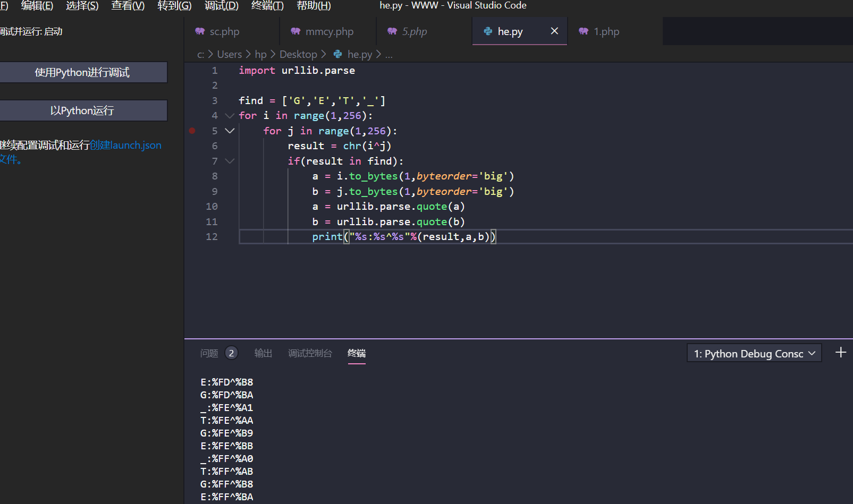
Task: Click line number 1 in the gutter
Action: tap(215, 70)
